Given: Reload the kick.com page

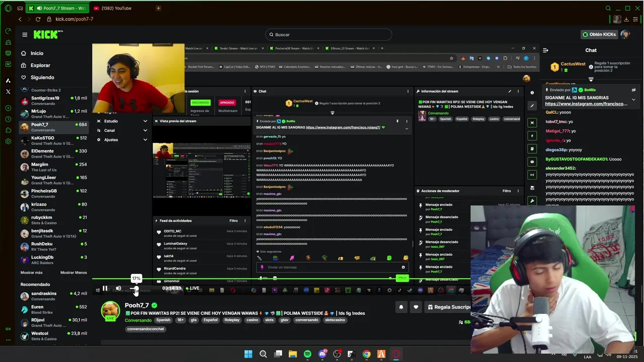Looking at the screenshot, I should pyautogui.click(x=38, y=19).
